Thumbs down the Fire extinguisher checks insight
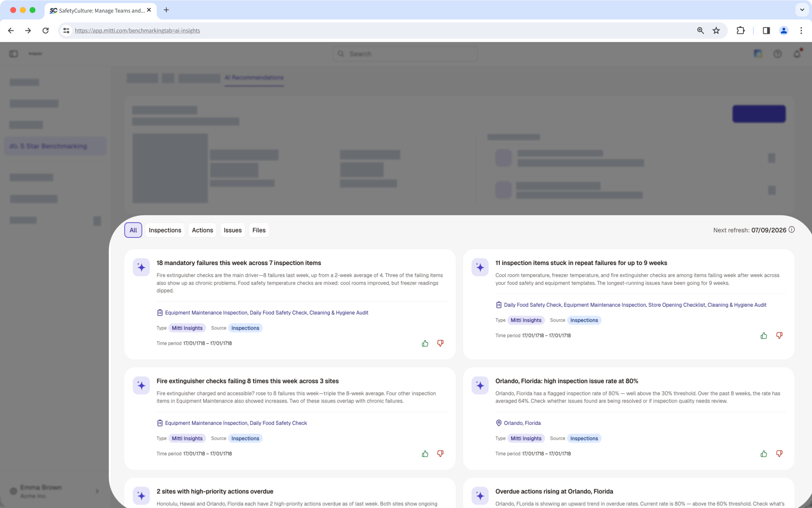 tap(440, 454)
